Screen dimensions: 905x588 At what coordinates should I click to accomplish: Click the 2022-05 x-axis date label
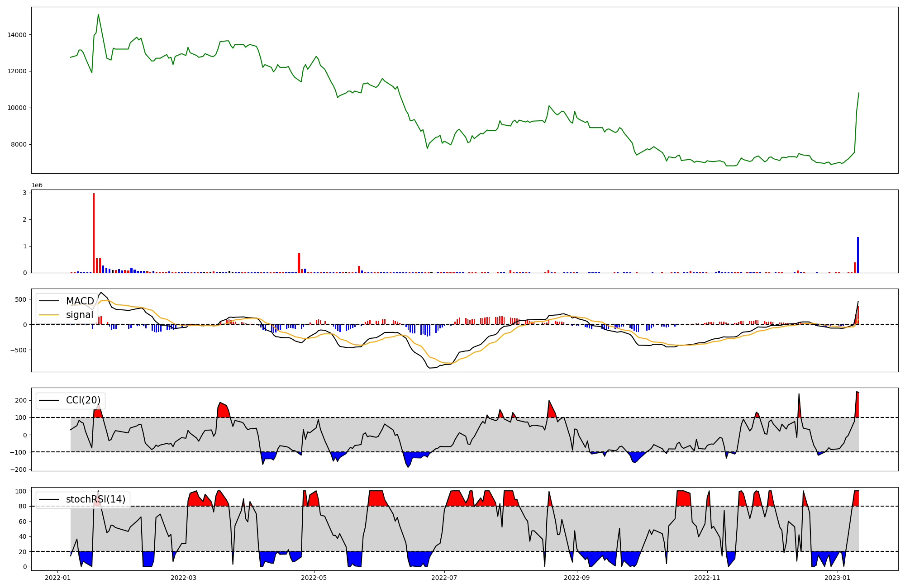pyautogui.click(x=314, y=578)
